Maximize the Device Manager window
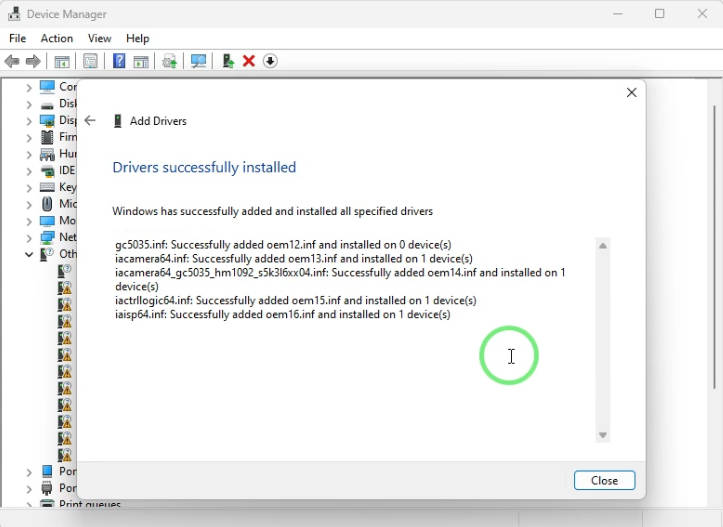The image size is (723, 527). pos(659,14)
